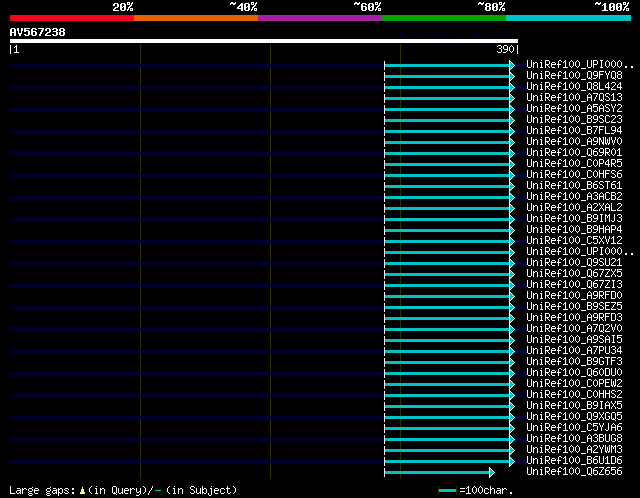The height and width of the screenshot is (498, 640).
Task: Open hit UniRef100_Q9FYQ8
Action: (x=574, y=76)
